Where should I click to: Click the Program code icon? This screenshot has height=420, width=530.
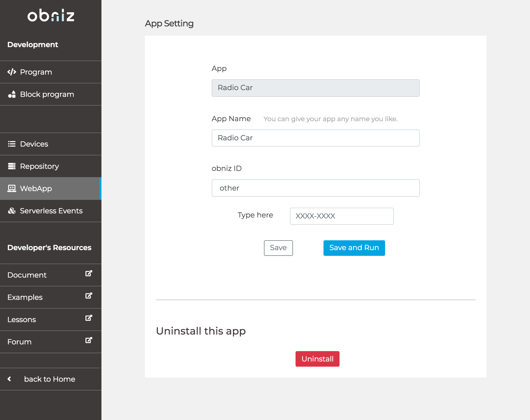(x=12, y=72)
